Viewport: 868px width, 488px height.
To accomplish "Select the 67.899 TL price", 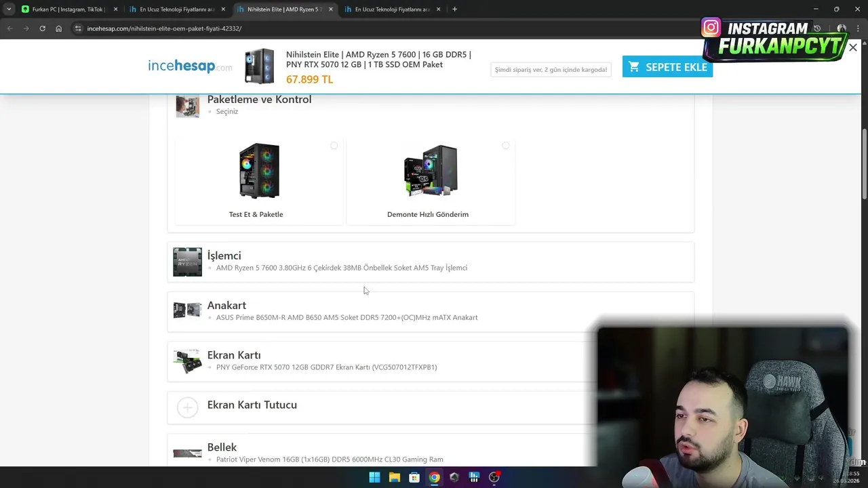I will (x=309, y=79).
